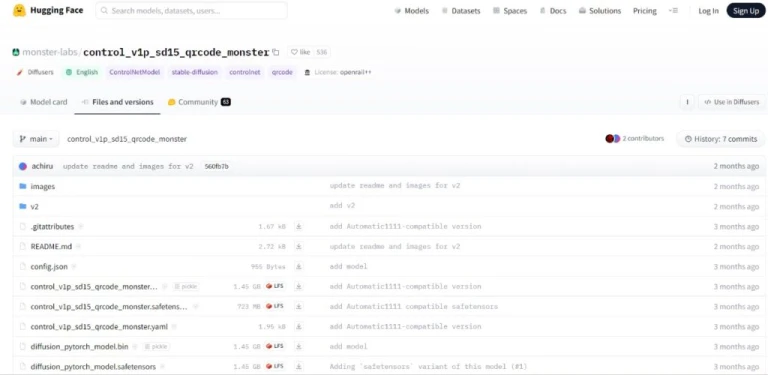Expand the main branch dropdown

tap(36, 139)
